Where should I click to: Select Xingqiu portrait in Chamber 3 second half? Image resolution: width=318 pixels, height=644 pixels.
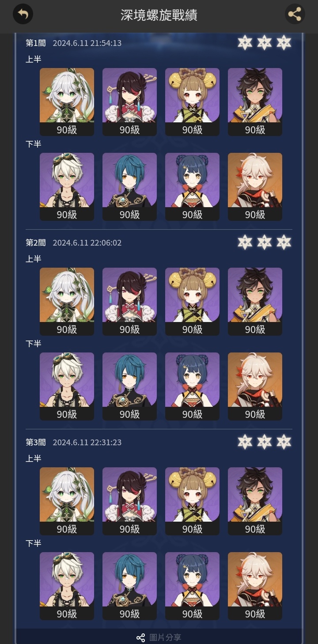pyautogui.click(x=129, y=586)
